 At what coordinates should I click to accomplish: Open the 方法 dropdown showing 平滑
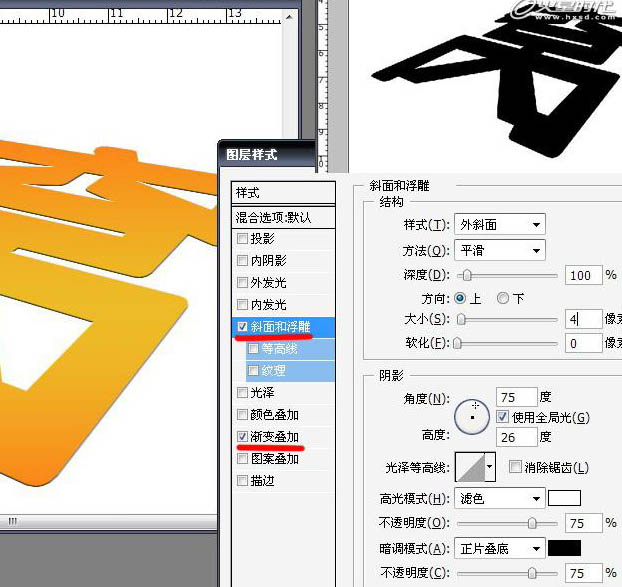pos(499,250)
